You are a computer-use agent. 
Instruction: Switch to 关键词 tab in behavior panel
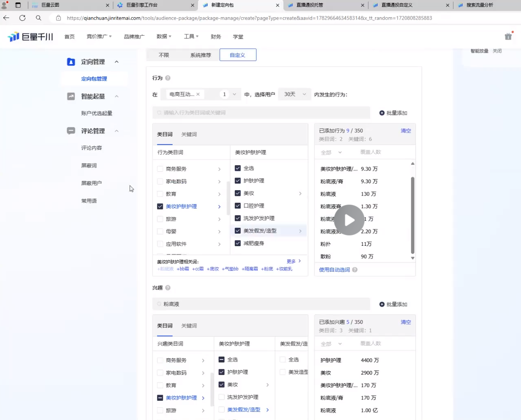click(189, 135)
